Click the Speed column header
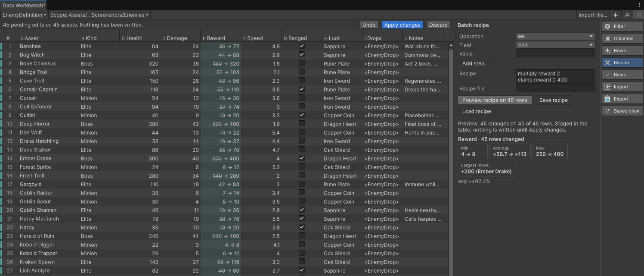This screenshot has height=276, width=644. tap(261, 38)
